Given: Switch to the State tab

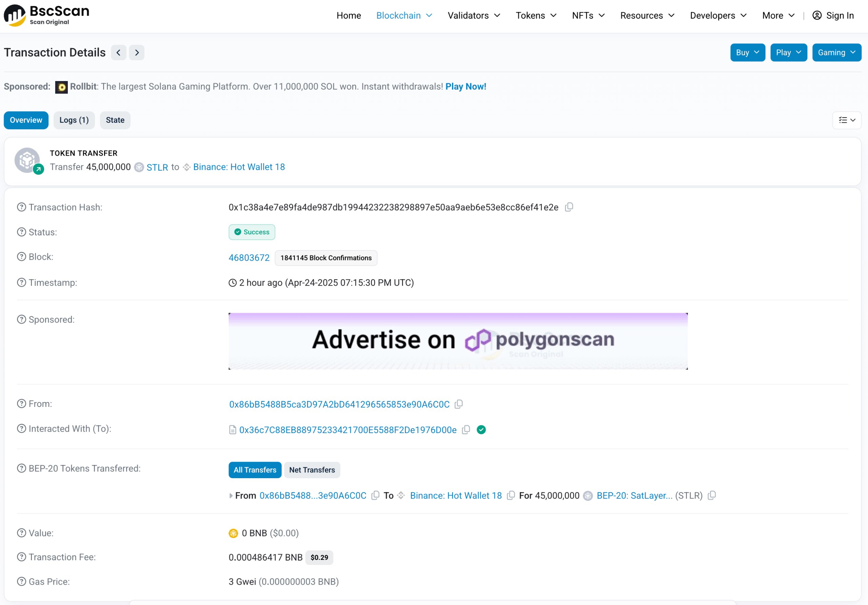Looking at the screenshot, I should [x=115, y=120].
